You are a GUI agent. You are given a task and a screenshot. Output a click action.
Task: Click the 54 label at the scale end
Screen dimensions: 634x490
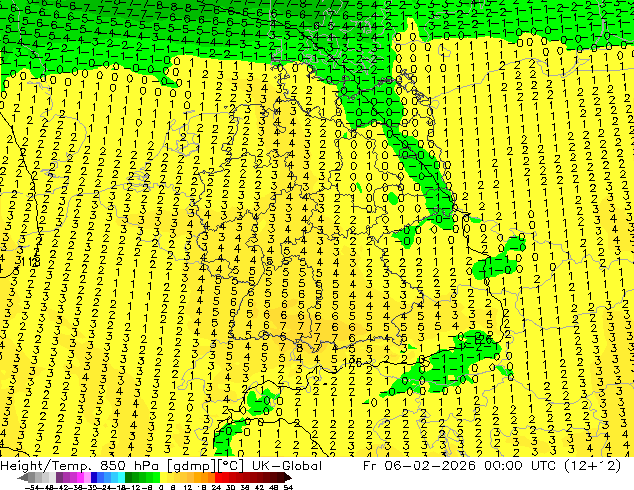[x=288, y=487]
